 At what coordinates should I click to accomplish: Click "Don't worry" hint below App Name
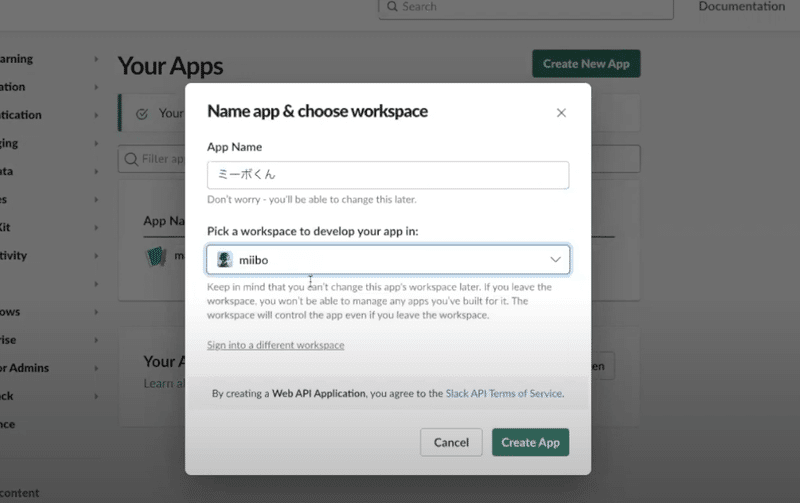pyautogui.click(x=312, y=199)
